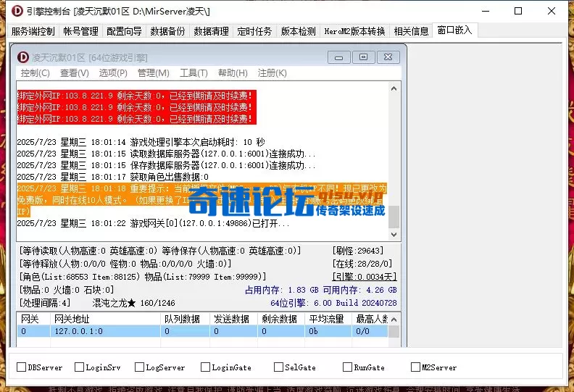Click the inner 凌天沉默01区 window D icon
The image size is (574, 392).
coord(23,57)
